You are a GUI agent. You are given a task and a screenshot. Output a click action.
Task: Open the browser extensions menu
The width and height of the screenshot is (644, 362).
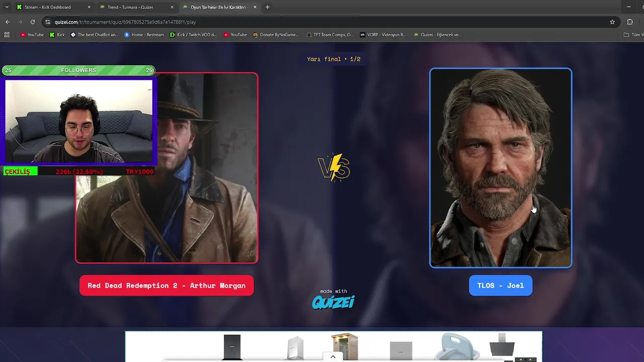pyautogui.click(x=630, y=22)
